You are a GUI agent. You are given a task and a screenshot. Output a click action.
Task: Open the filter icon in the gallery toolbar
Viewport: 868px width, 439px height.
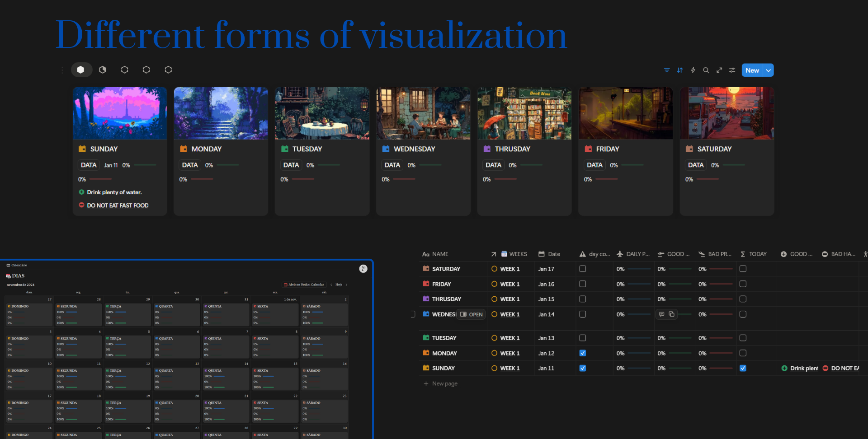pyautogui.click(x=667, y=70)
